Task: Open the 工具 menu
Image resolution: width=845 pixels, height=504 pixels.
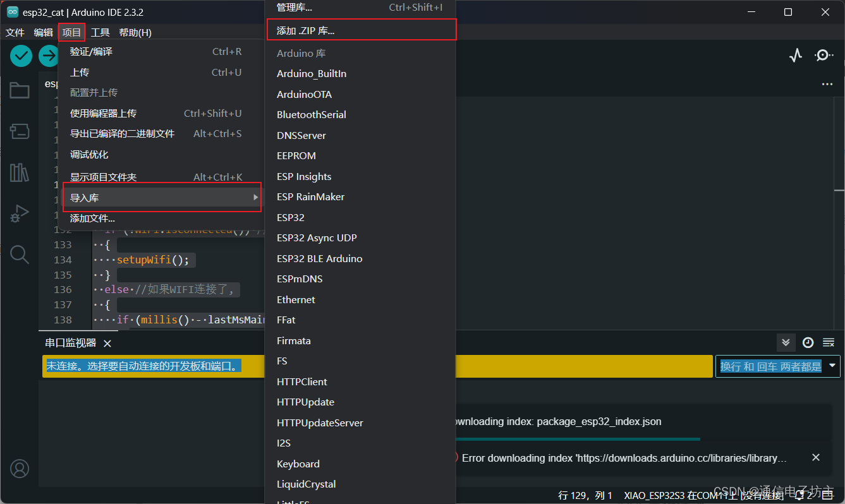Action: [100, 32]
